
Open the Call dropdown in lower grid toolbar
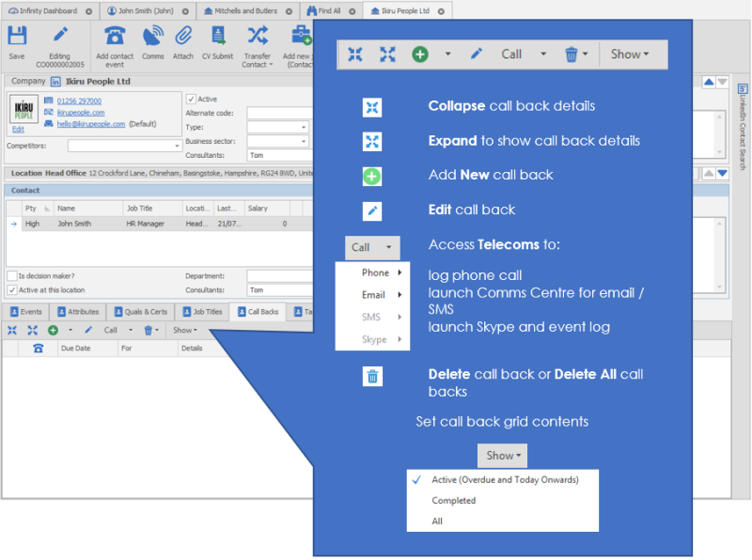pos(116,331)
